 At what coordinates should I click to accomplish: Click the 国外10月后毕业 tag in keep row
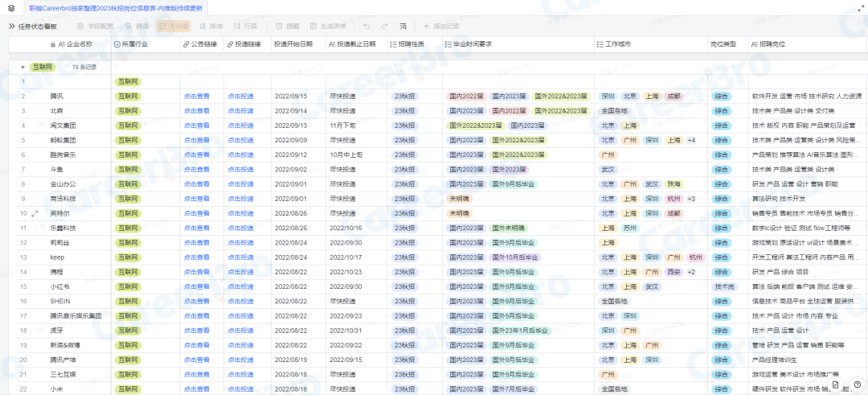[x=515, y=257]
